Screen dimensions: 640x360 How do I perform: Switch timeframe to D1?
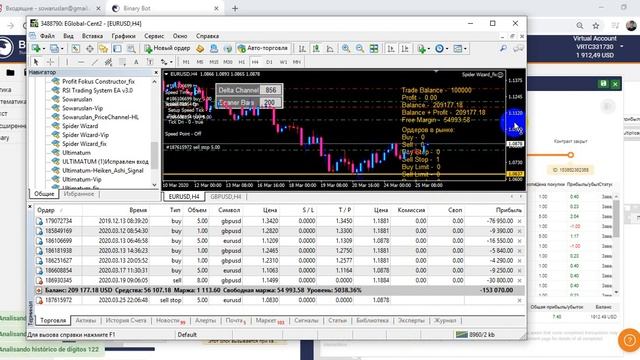(269, 62)
